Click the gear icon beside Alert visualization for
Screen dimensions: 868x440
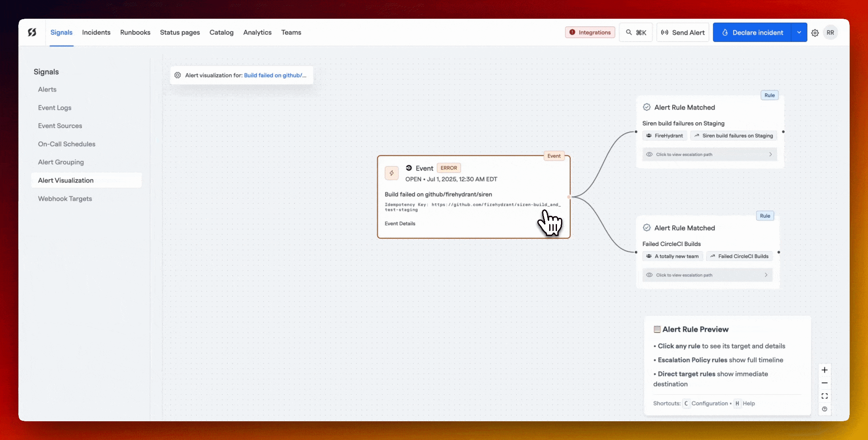(x=178, y=75)
